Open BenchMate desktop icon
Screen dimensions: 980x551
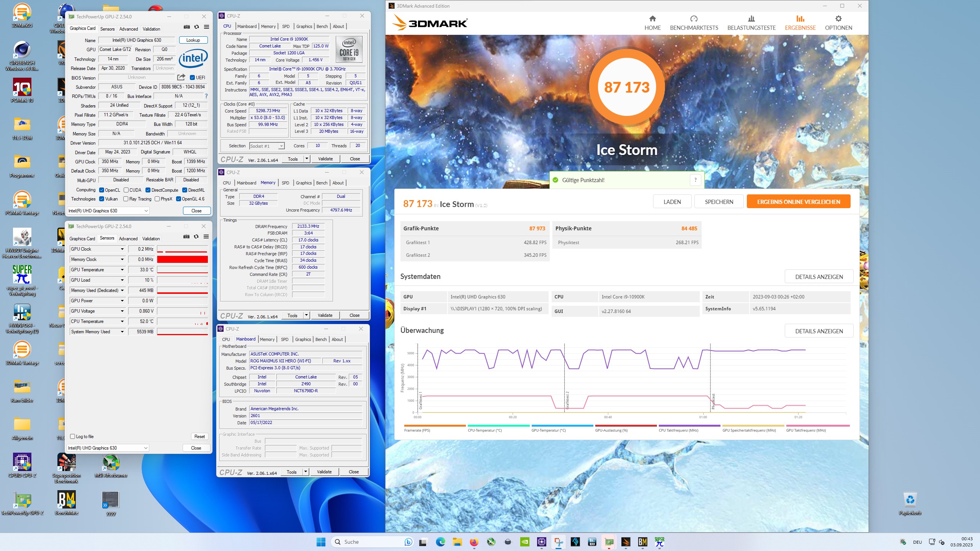66,503
